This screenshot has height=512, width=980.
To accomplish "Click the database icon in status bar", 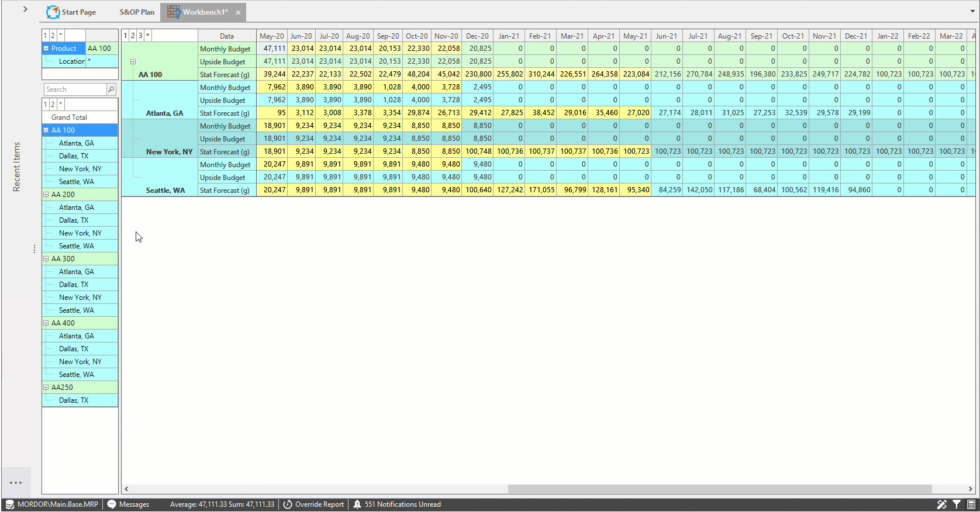I will tap(10, 504).
